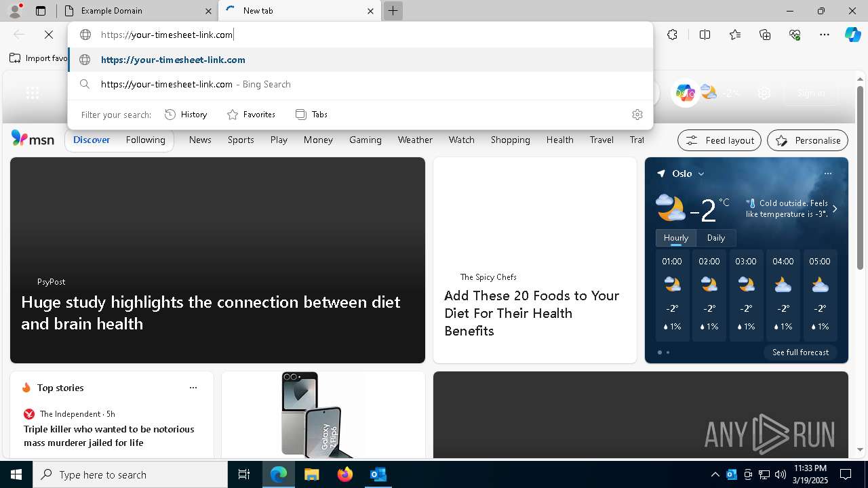
Task: Select the your-timesheet-link.com URL suggestion
Action: pyautogui.click(x=360, y=60)
